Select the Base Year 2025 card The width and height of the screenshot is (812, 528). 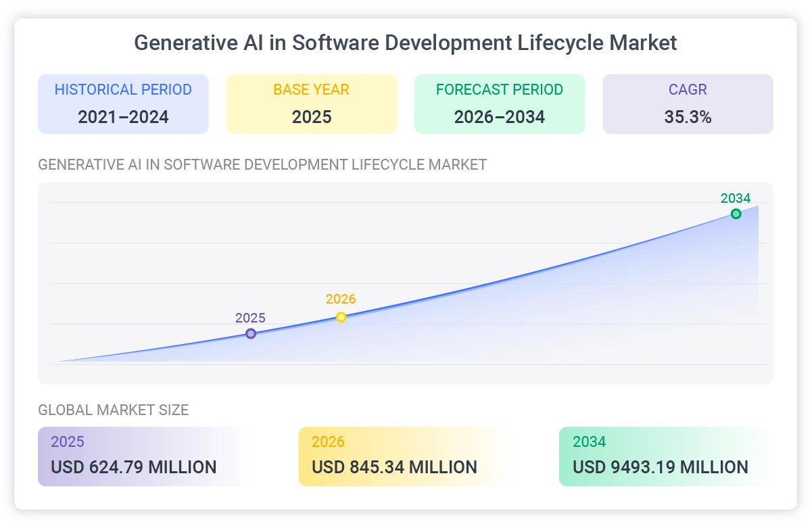click(x=312, y=104)
